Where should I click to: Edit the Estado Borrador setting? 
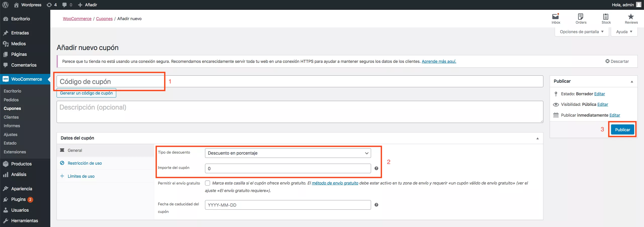[599, 94]
